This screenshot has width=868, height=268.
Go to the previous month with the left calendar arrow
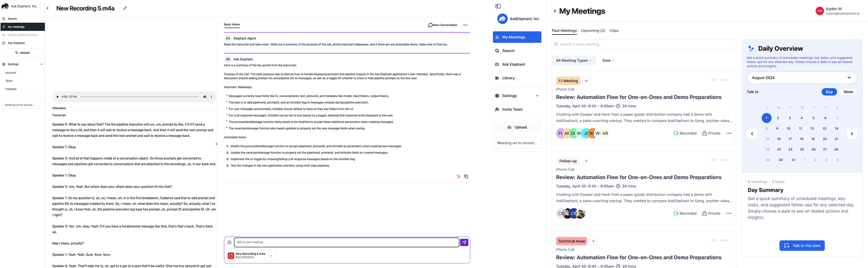click(752, 133)
